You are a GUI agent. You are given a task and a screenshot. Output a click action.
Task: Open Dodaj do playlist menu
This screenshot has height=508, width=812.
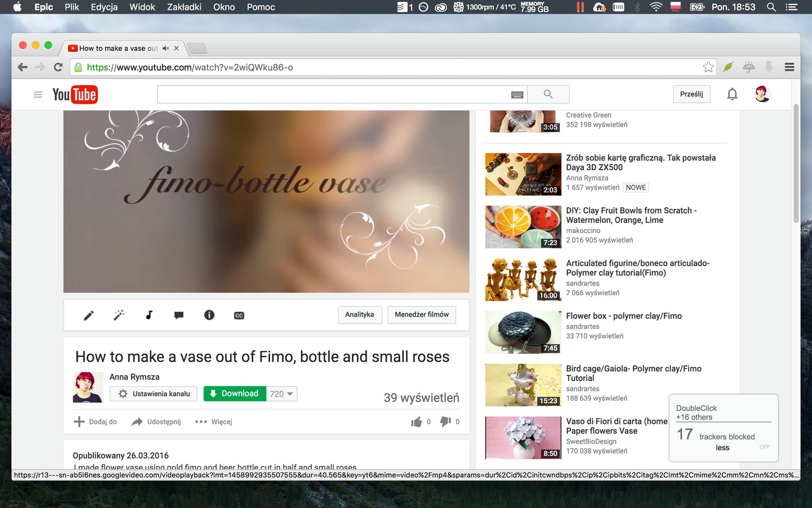tap(95, 422)
